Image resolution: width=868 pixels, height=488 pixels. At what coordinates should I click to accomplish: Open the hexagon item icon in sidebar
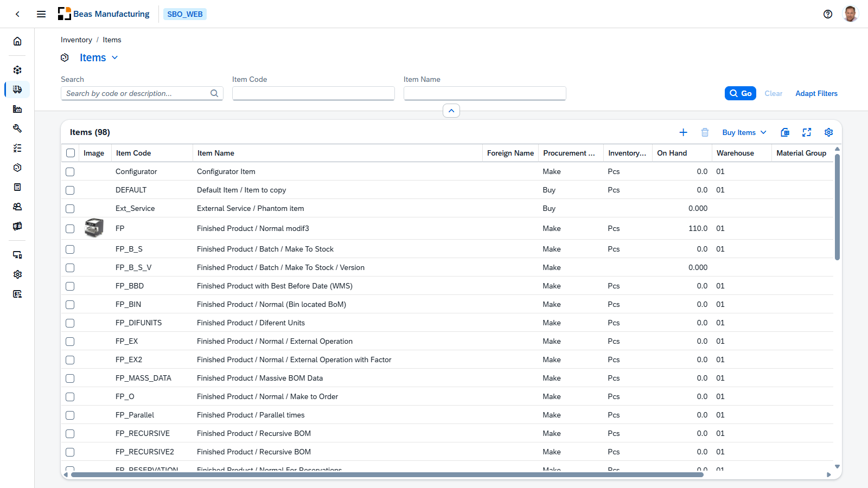coord(17,168)
